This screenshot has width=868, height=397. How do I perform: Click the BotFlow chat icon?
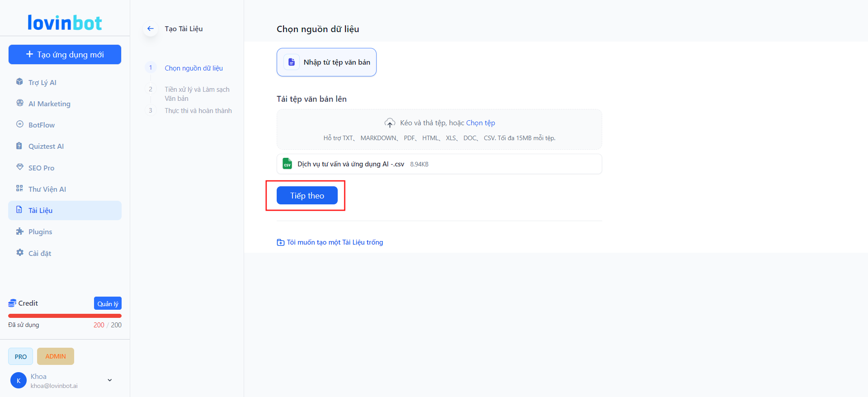coord(19,124)
